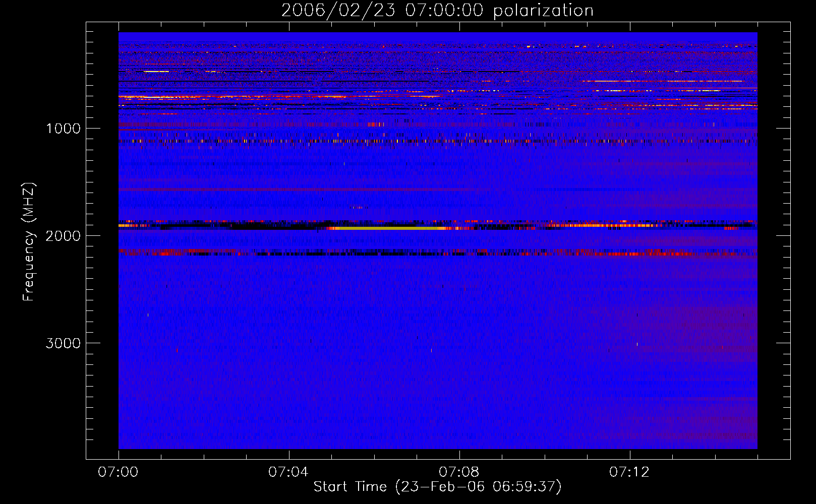Click the bright yellow band near 2000 MHz
The image size is (816, 504).
[x=388, y=228]
